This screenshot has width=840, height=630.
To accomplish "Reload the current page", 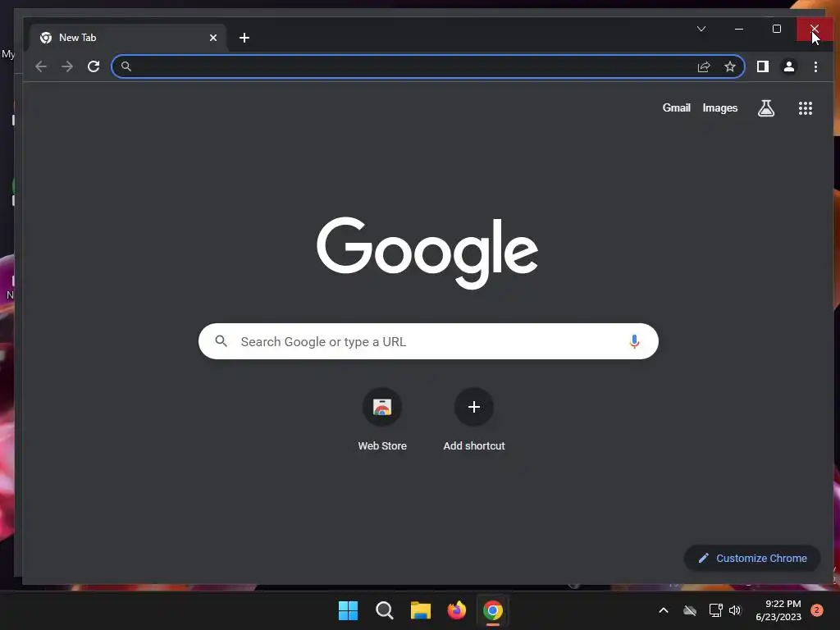I will (x=94, y=66).
